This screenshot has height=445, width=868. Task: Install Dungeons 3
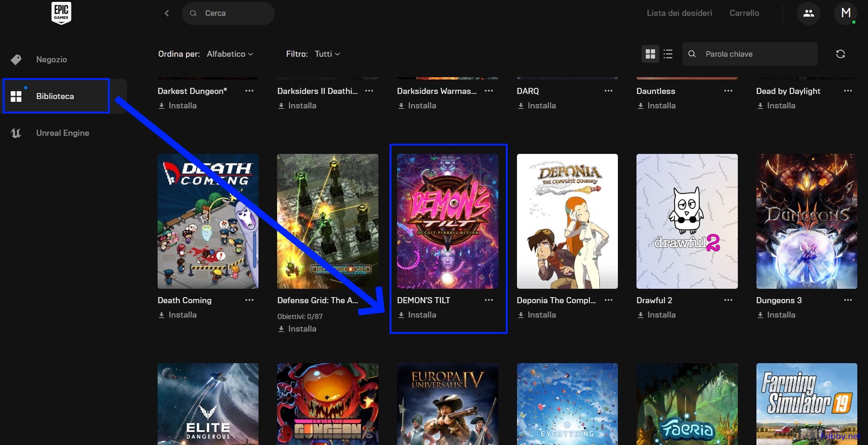(x=776, y=315)
